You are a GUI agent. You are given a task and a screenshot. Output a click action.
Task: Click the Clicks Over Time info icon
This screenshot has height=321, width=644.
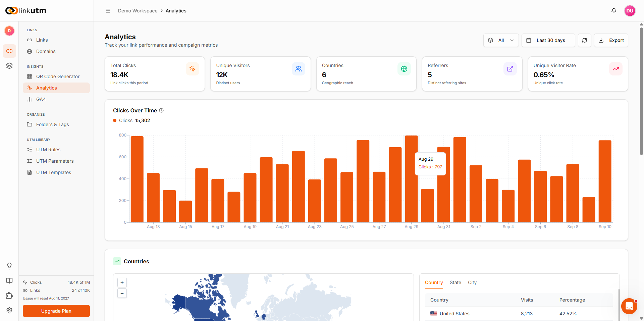pyautogui.click(x=161, y=110)
